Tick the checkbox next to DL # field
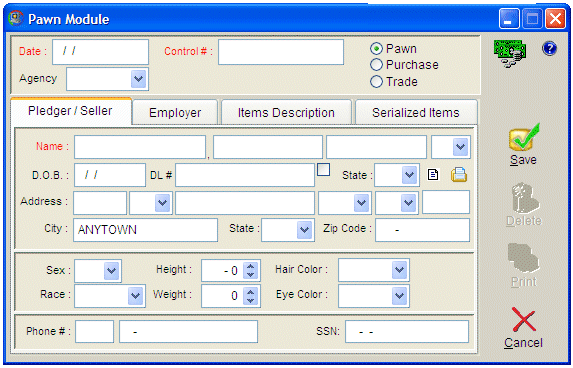Screen dimensions: 573x368 point(323,170)
